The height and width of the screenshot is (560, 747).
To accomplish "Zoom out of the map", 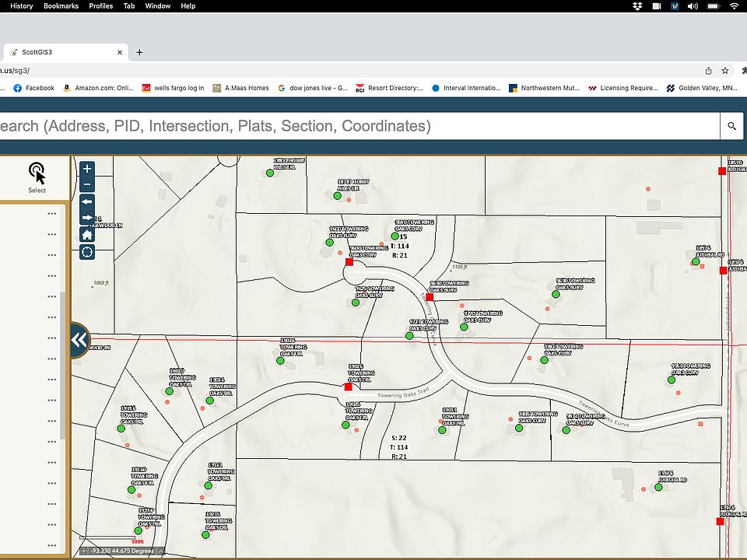I will (87, 184).
